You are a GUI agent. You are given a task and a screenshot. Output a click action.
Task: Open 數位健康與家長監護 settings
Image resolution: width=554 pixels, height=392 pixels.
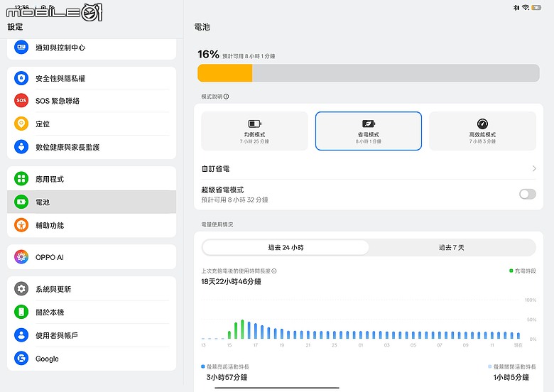pos(92,147)
